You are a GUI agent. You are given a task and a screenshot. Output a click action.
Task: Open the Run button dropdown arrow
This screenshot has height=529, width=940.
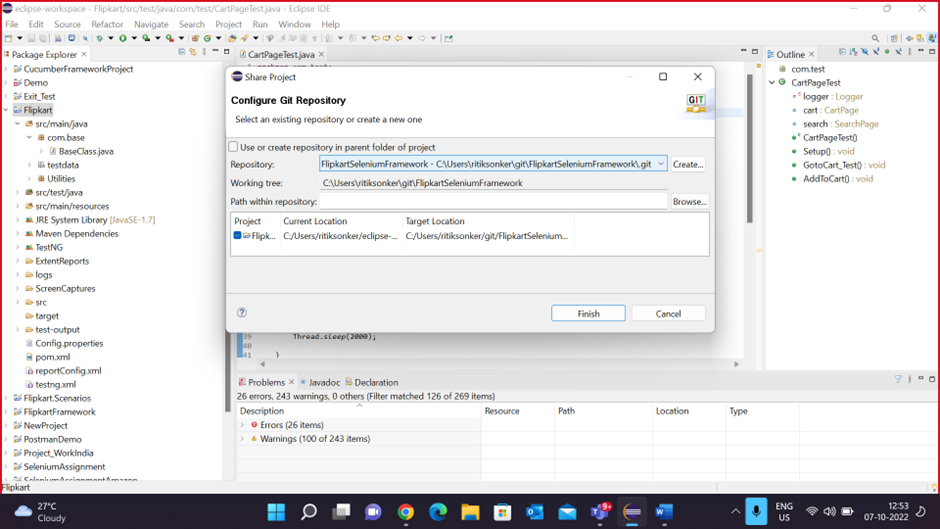[x=134, y=38]
